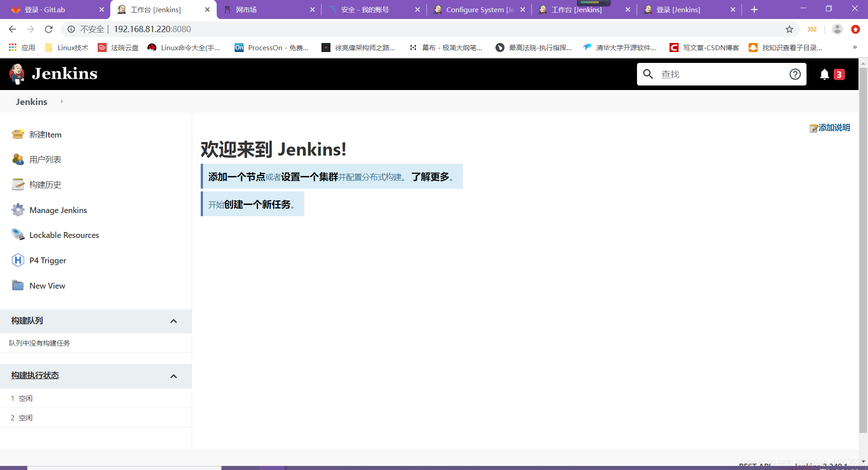The image size is (868, 470).
Task: Click the 构建执行状态 heading link
Action: [35, 375]
